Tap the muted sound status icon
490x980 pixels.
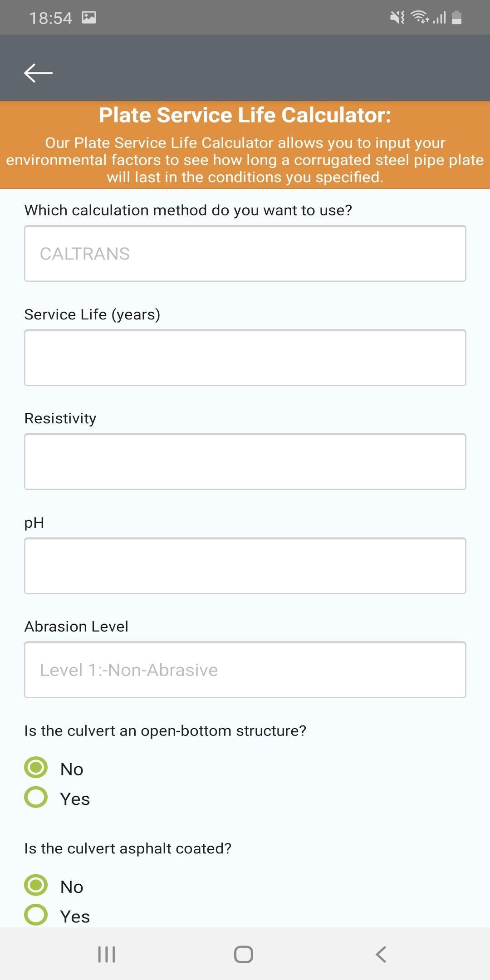(x=397, y=18)
